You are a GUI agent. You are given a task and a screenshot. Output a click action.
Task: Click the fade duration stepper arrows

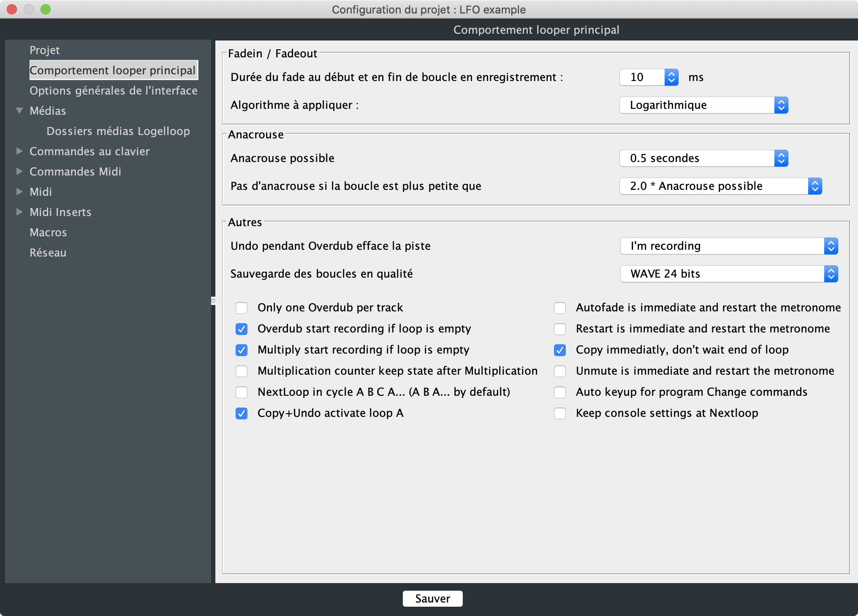click(671, 77)
